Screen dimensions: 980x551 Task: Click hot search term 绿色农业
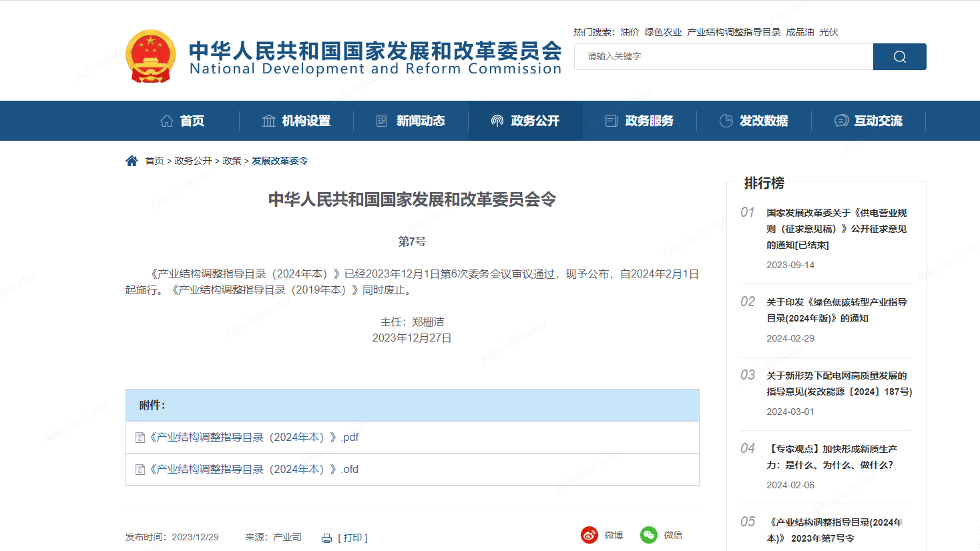click(x=663, y=32)
